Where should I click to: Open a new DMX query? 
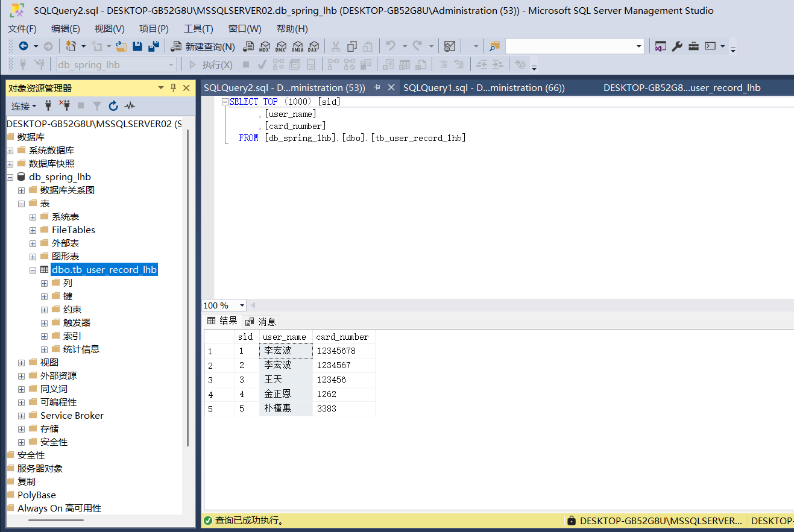click(281, 46)
